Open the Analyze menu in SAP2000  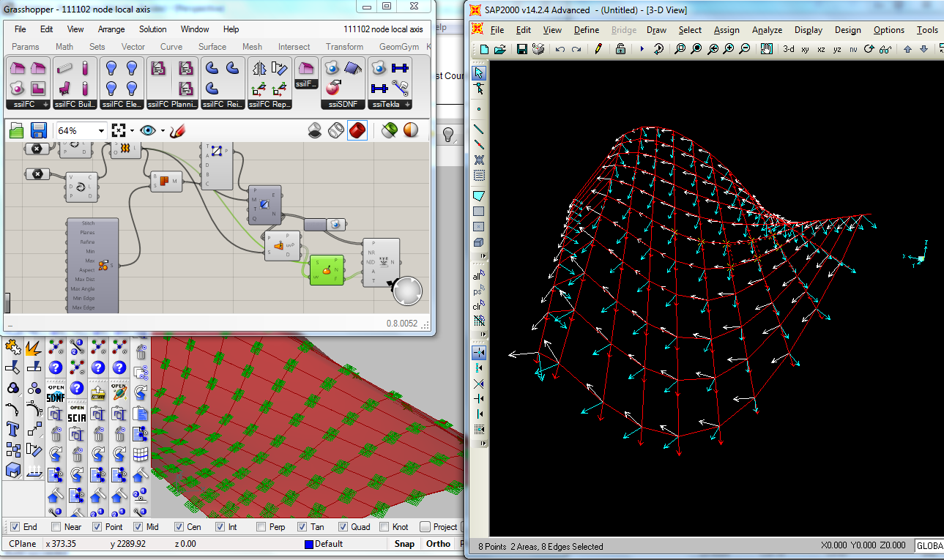coord(767,30)
